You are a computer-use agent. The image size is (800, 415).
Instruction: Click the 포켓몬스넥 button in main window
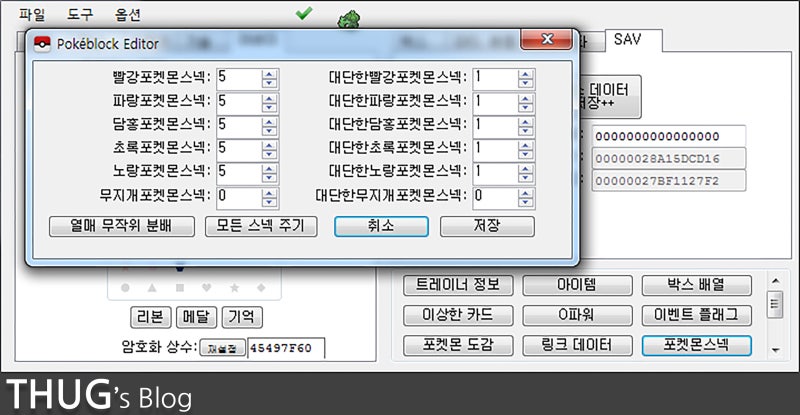tap(696, 346)
